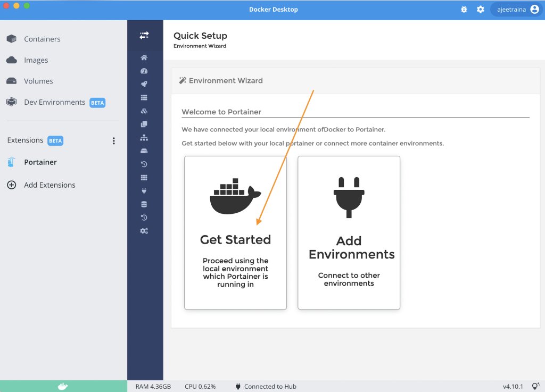
Task: Click the 'Quick Setup' page title
Action: pyautogui.click(x=200, y=36)
